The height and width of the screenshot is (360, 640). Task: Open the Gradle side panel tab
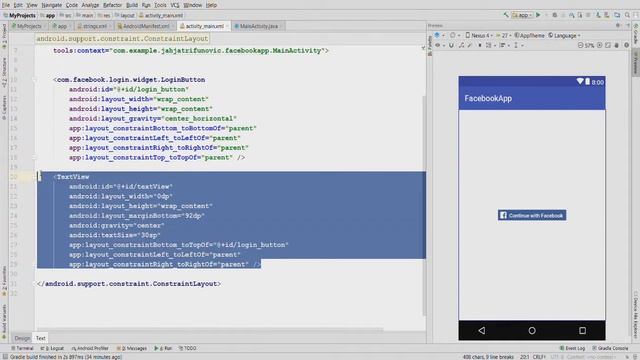click(x=636, y=35)
